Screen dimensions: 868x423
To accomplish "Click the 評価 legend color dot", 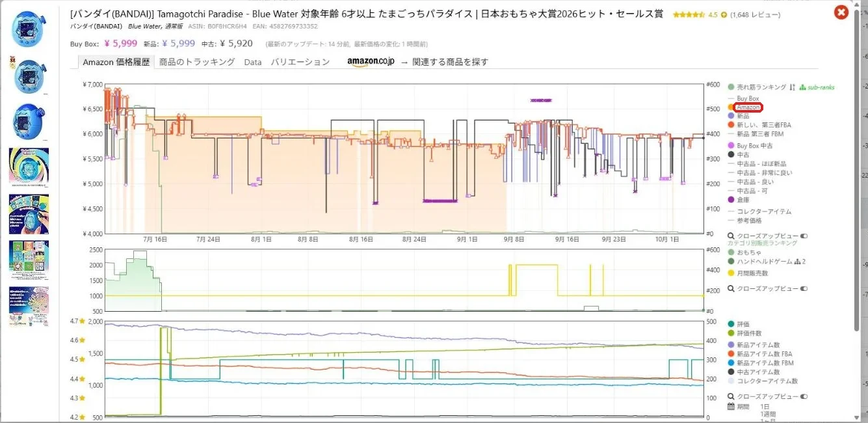I will [731, 323].
